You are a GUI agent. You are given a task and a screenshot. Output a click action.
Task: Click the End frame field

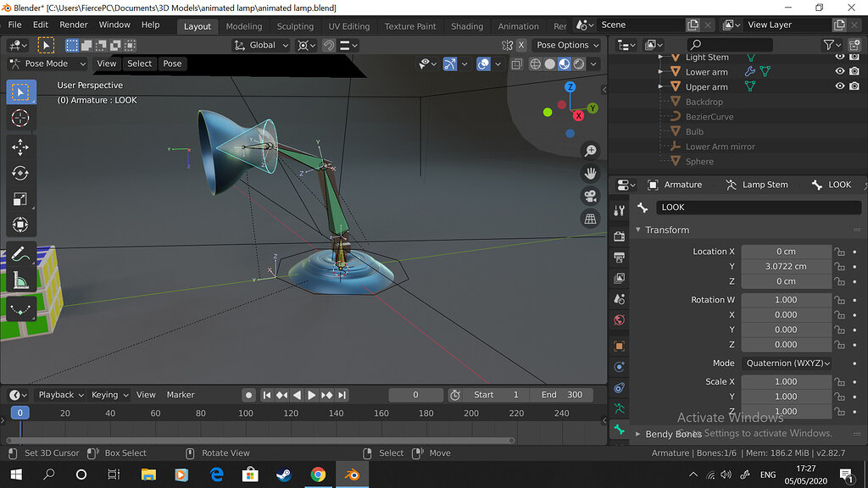click(x=563, y=395)
